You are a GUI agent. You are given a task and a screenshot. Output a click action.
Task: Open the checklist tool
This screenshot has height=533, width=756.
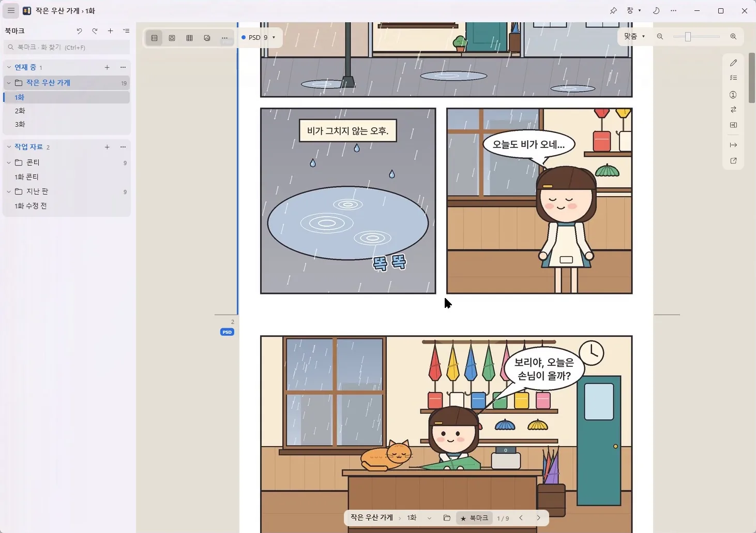pos(733,78)
